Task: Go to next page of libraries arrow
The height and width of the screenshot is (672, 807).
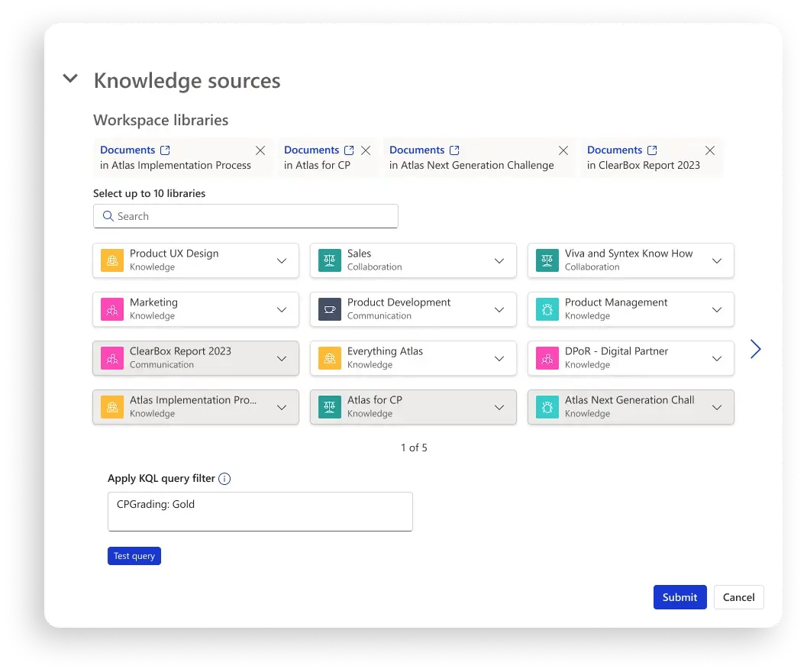Action: (755, 349)
